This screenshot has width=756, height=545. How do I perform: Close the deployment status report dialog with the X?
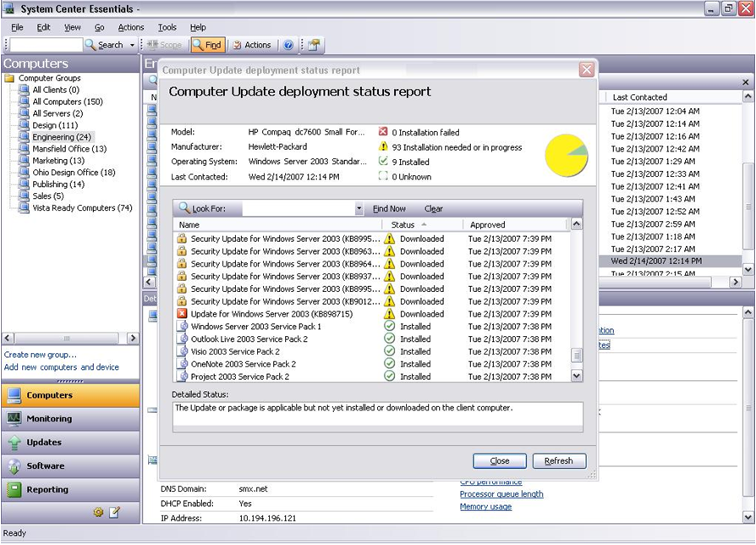tap(586, 70)
